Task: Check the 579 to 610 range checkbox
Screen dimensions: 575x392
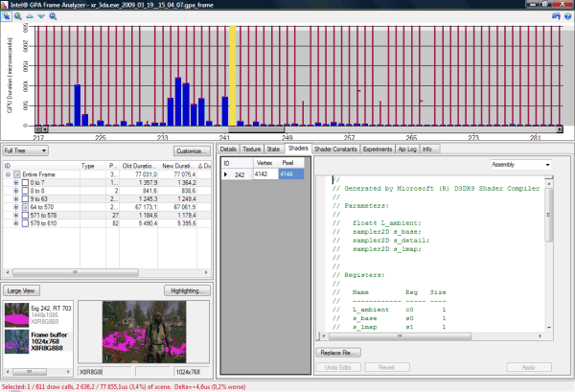Action: [x=25, y=221]
